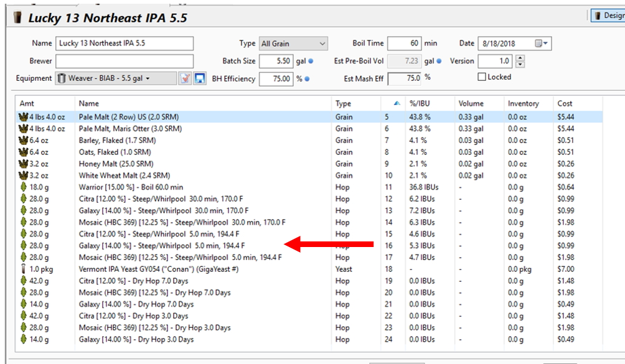
Task: Open the Date calendar picker dropdown
Action: (x=542, y=44)
